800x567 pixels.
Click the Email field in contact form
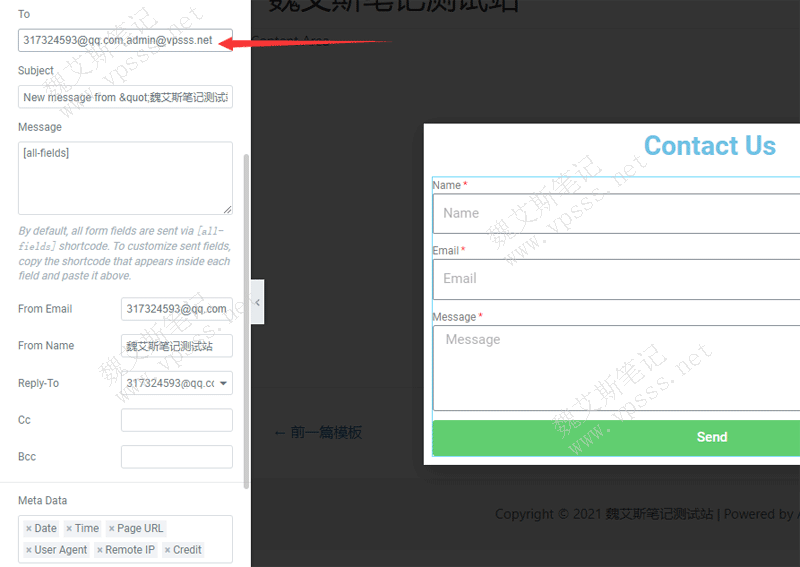pos(615,279)
